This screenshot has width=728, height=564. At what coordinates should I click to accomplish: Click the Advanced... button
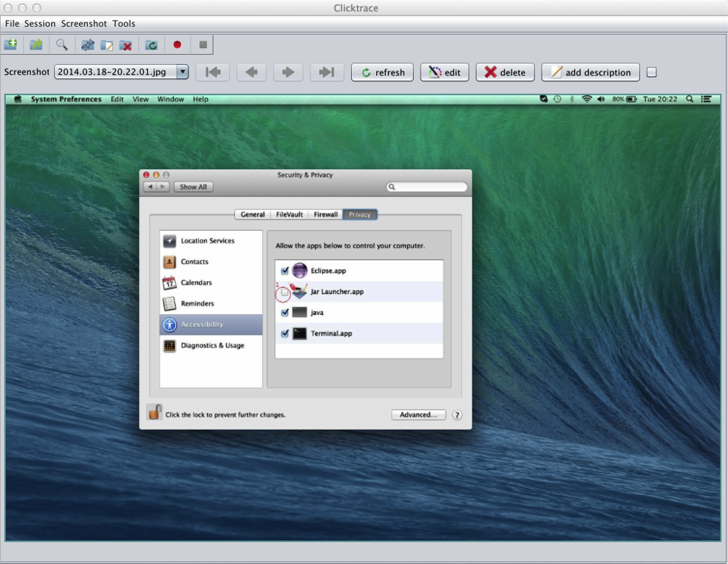(418, 415)
